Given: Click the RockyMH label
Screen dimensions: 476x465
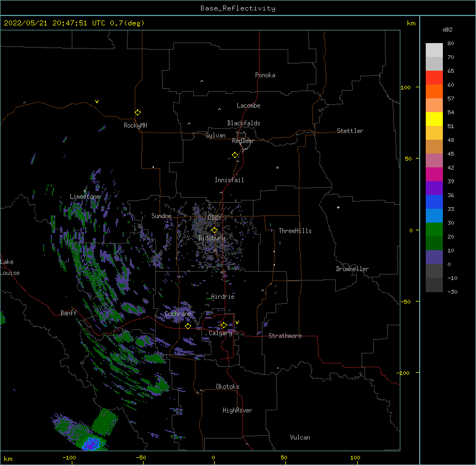Looking at the screenshot, I should click(x=135, y=125).
